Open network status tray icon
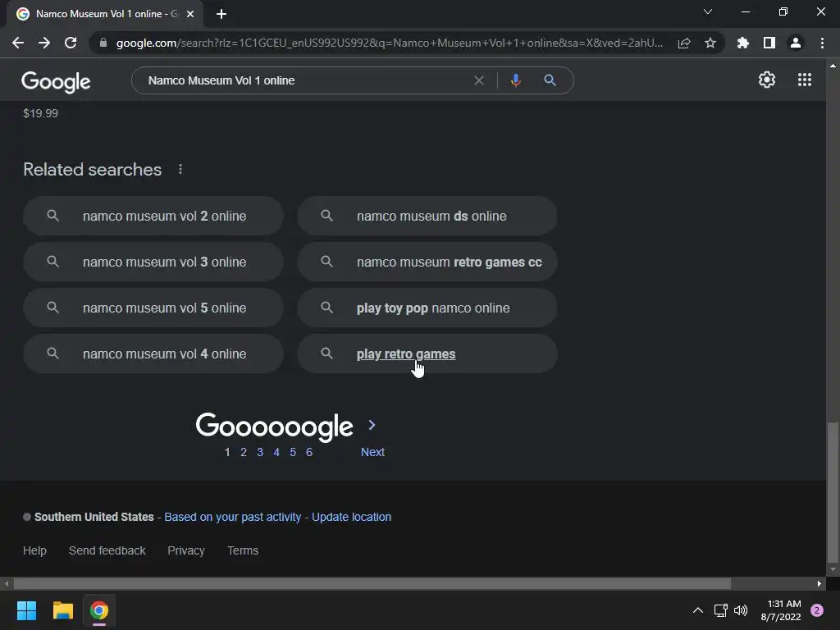The image size is (840, 630). click(x=720, y=610)
